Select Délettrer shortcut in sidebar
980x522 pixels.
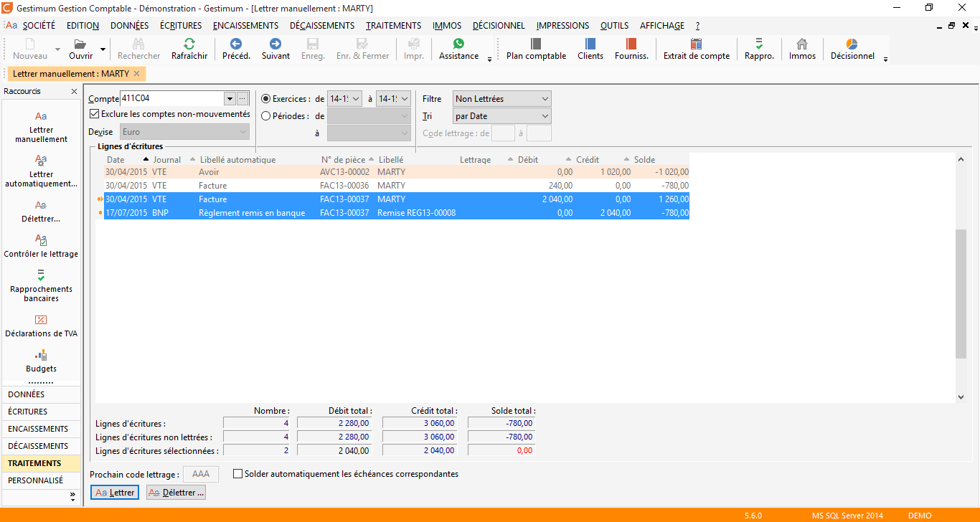[x=41, y=212]
